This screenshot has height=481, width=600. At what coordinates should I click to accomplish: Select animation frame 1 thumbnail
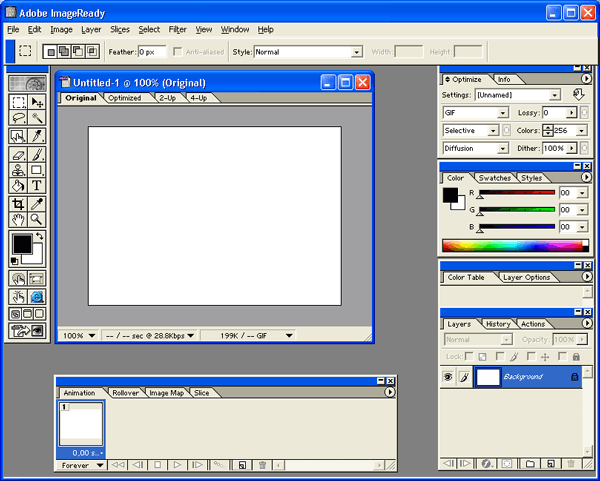point(80,424)
